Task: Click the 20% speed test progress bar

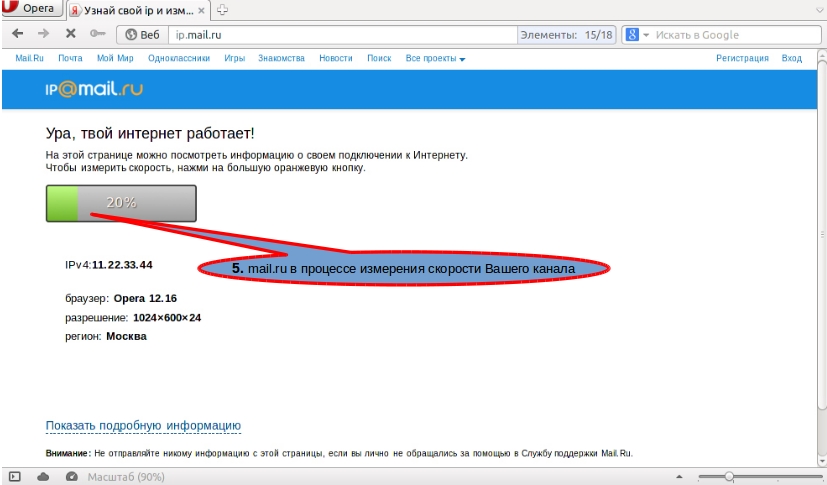Action: [x=121, y=203]
